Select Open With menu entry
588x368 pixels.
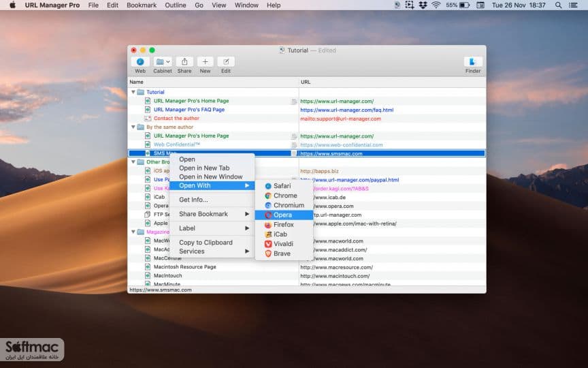click(212, 185)
